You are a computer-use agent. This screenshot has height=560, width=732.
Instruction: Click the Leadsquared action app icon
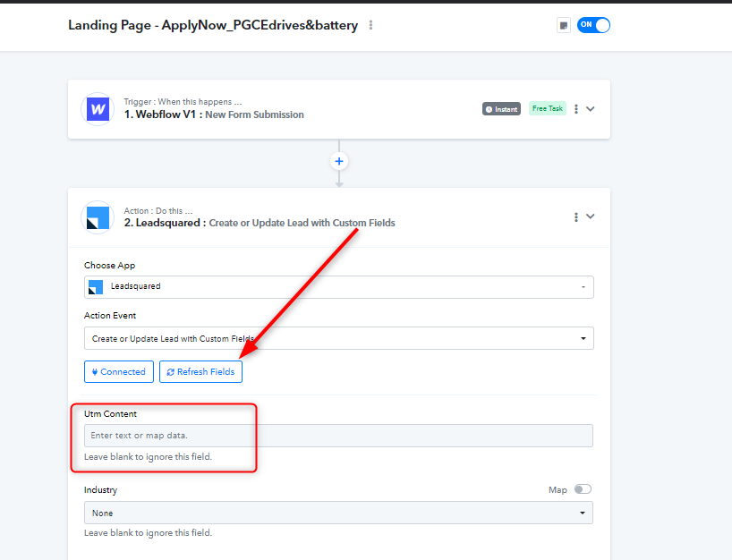pos(98,217)
